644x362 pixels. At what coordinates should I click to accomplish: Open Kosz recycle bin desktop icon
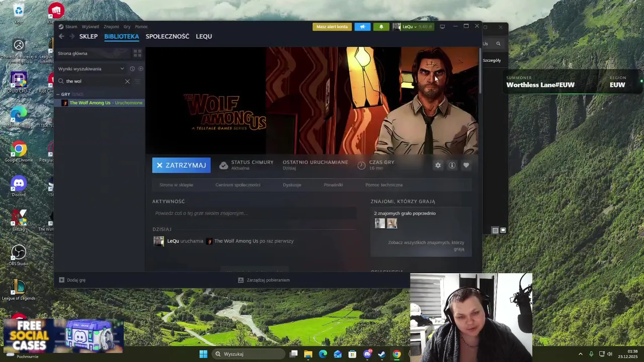click(19, 13)
